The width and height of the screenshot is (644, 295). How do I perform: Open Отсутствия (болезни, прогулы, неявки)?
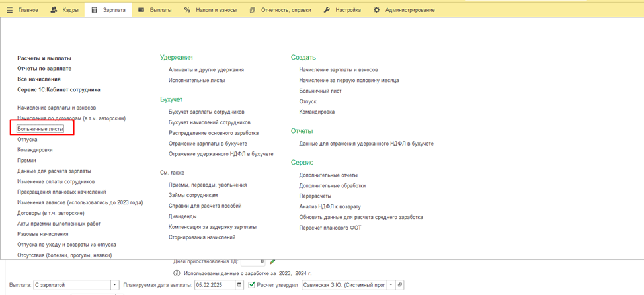65,255
